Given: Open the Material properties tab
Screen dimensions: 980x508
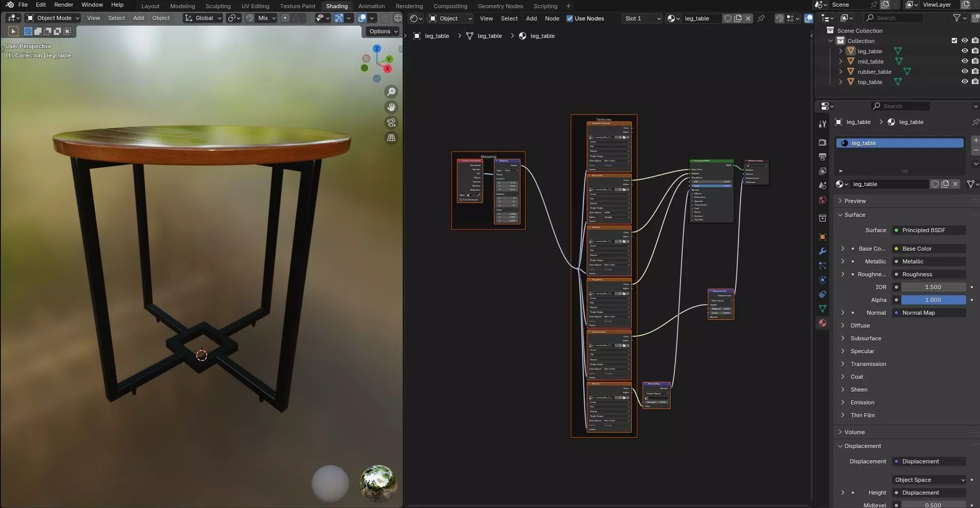Looking at the screenshot, I should (x=823, y=323).
